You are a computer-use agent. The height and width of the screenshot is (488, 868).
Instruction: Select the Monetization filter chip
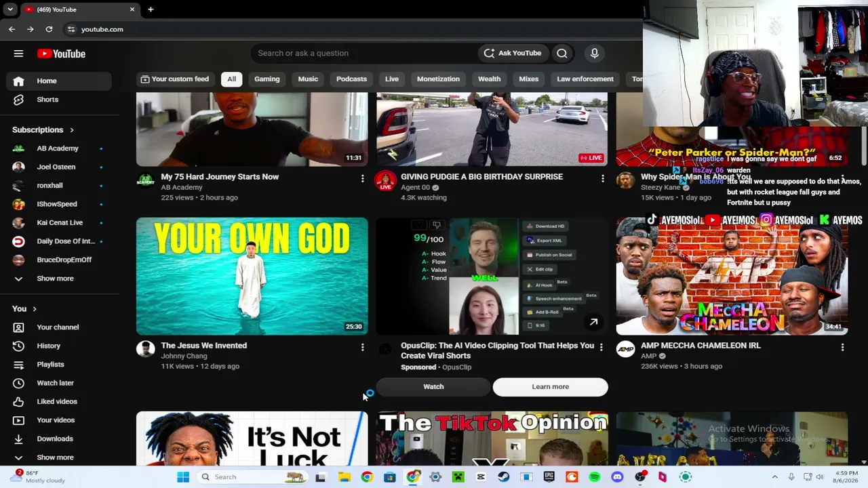click(x=438, y=79)
